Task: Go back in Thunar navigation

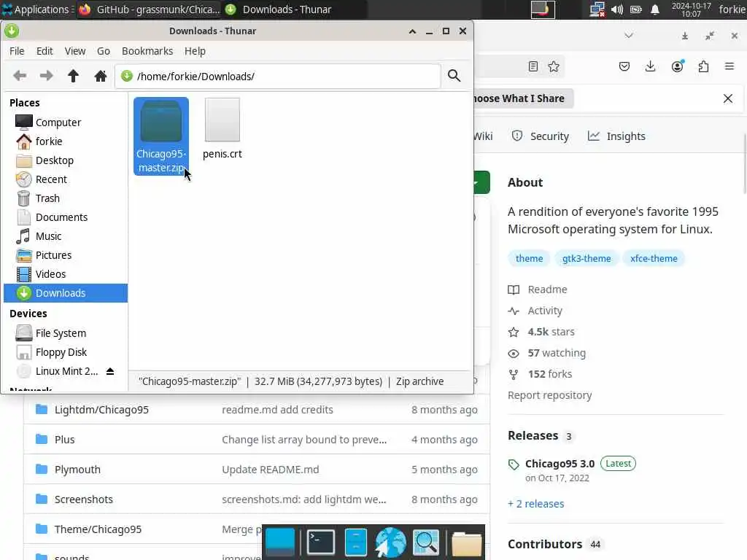Action: point(20,76)
